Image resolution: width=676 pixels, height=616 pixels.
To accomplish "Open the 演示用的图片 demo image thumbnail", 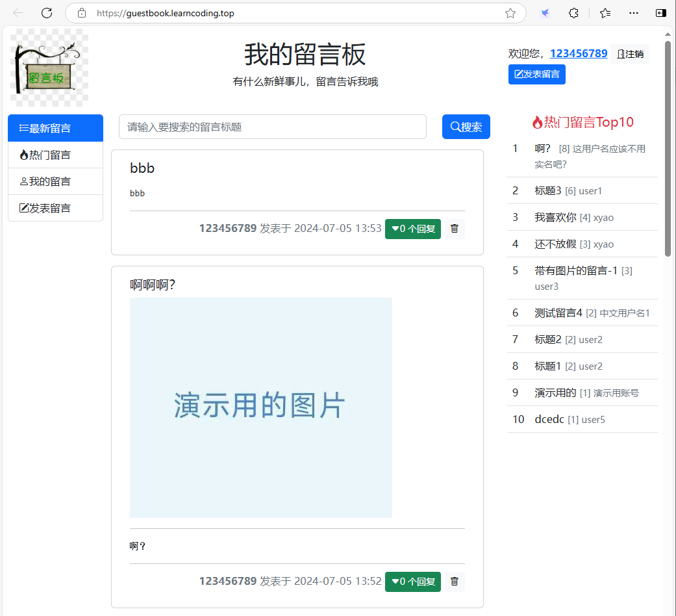I will coord(260,407).
